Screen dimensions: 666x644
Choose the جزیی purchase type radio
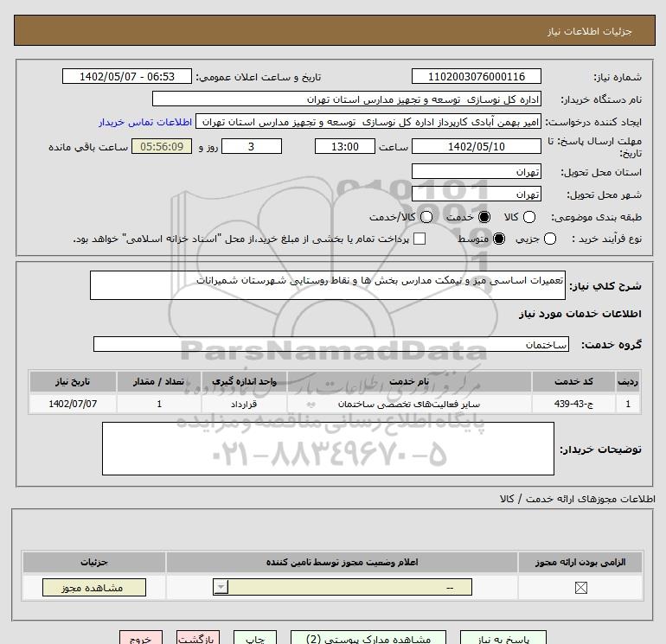[x=549, y=239]
